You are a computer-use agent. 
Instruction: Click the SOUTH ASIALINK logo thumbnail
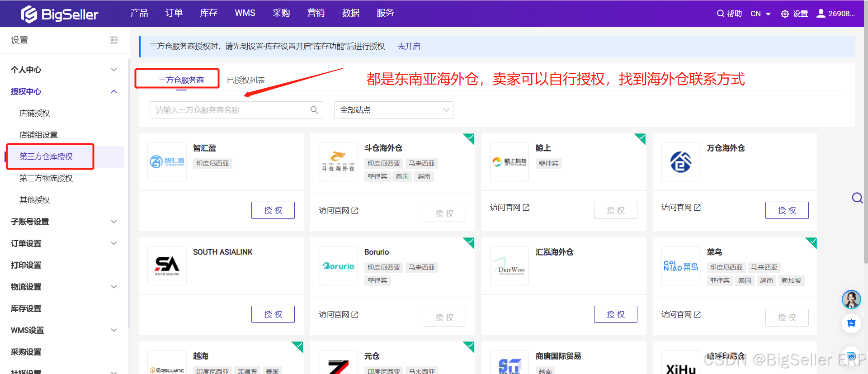tap(167, 266)
